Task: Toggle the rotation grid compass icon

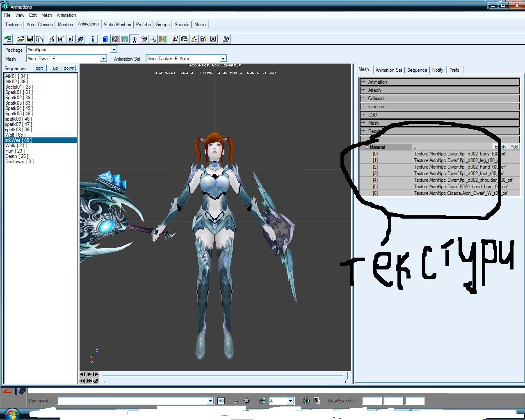Action: click(x=306, y=401)
